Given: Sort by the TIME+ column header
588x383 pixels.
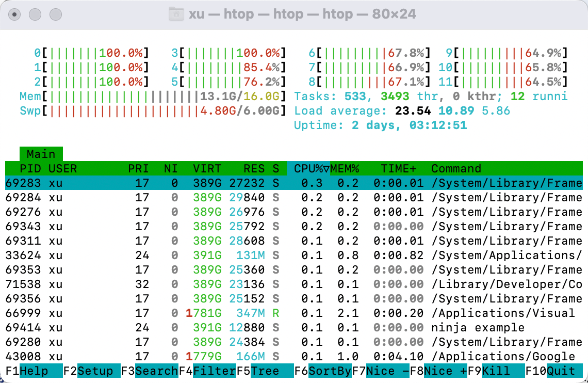Looking at the screenshot, I should tap(399, 168).
